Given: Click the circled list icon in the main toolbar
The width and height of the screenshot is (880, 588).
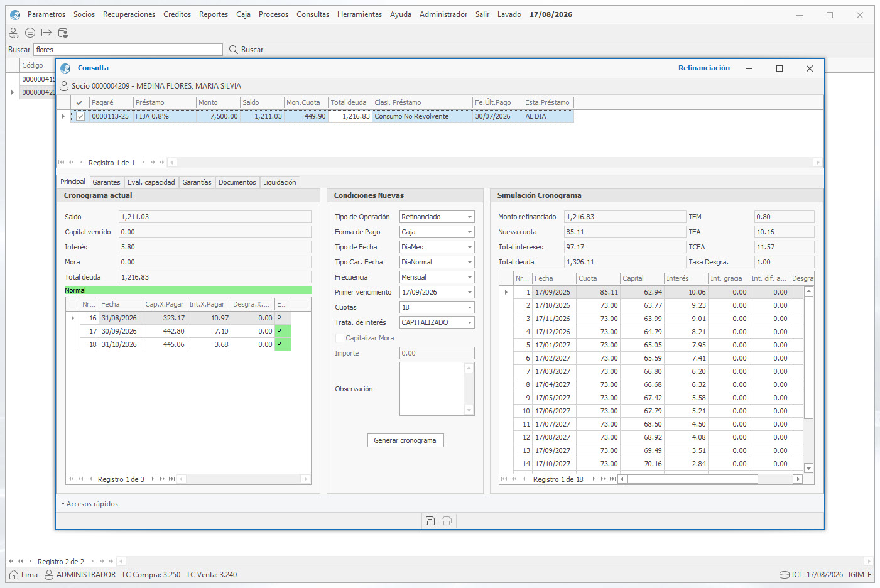Looking at the screenshot, I should pos(30,33).
